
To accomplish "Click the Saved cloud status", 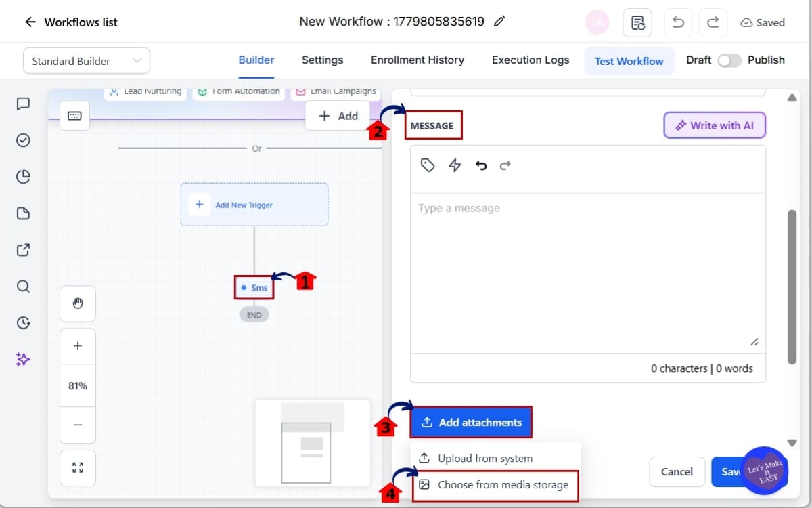I will click(763, 22).
